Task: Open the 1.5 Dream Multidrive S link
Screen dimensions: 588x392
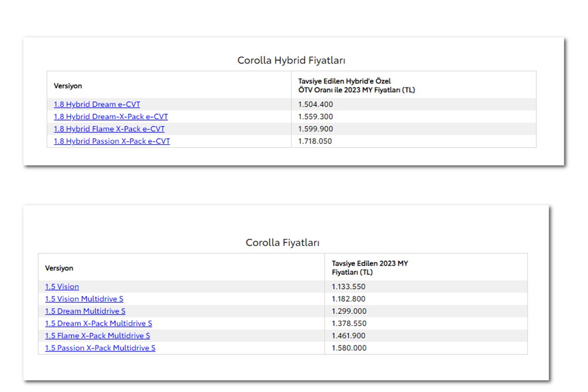Action: pyautogui.click(x=85, y=311)
